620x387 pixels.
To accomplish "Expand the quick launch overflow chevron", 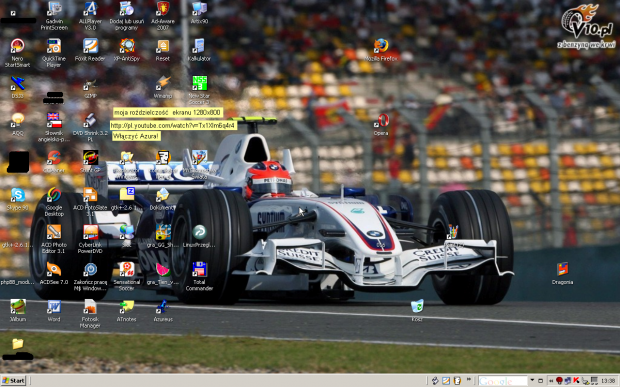I will (469, 379).
